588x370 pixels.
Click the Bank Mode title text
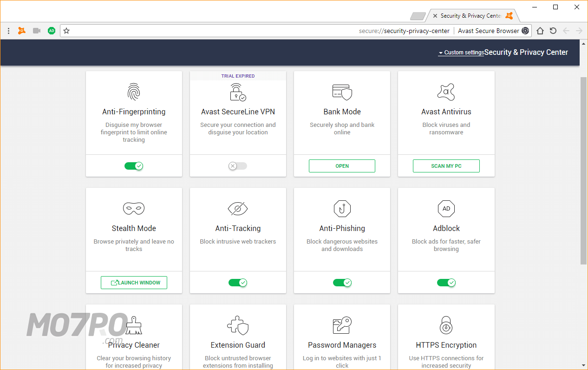pos(342,112)
